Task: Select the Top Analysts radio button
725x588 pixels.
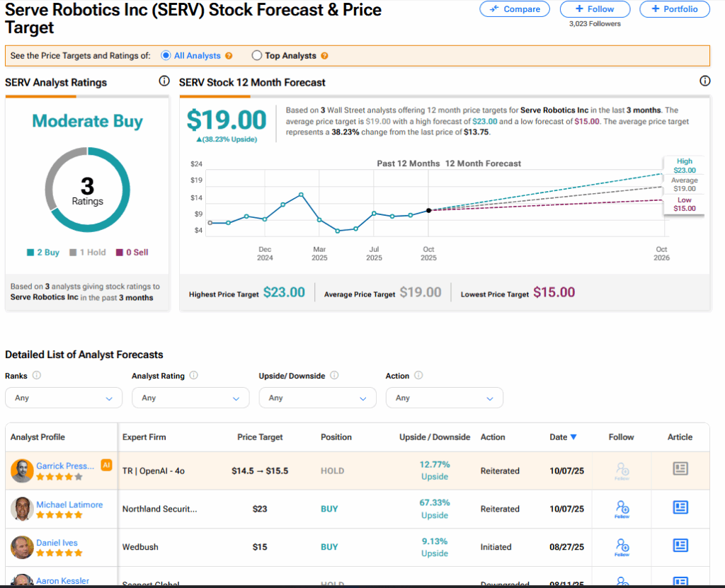Action: pos(257,56)
